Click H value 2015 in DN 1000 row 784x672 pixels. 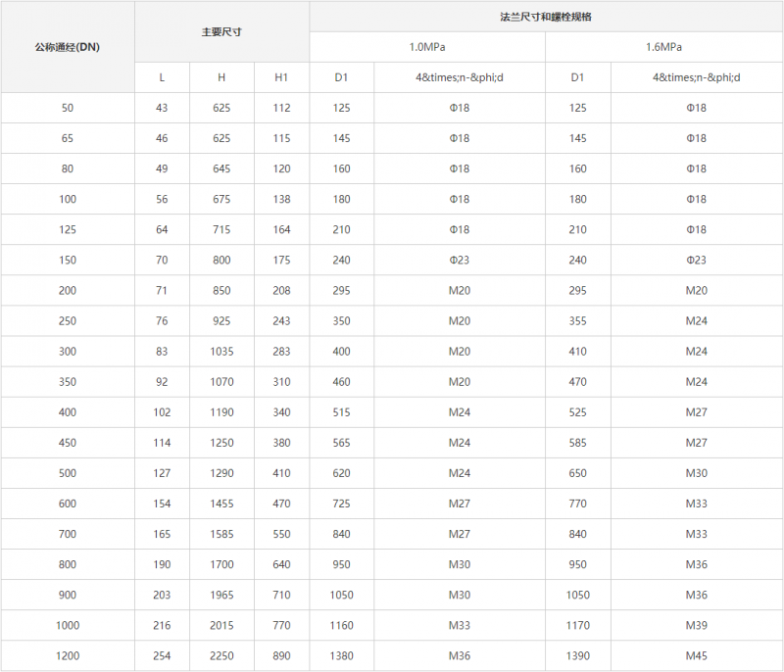221,626
